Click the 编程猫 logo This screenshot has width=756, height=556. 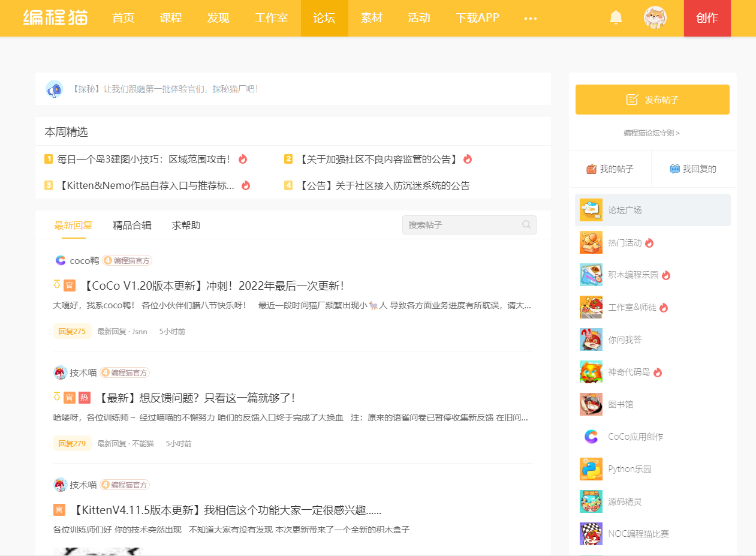click(x=56, y=17)
